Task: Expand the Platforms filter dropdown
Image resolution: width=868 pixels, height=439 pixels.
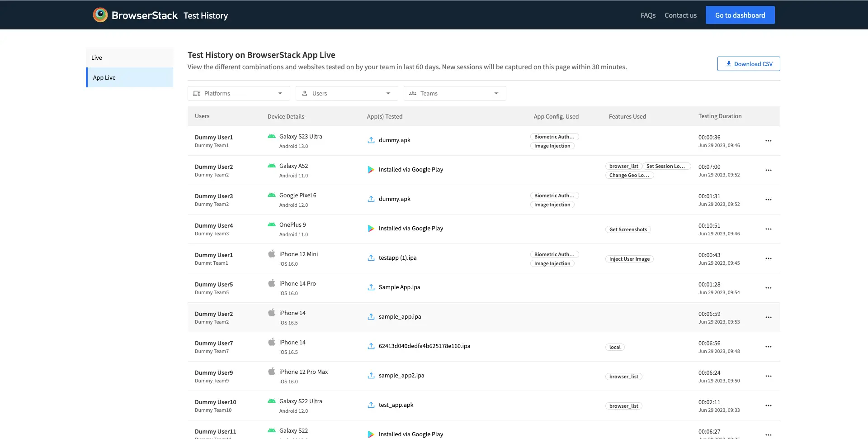Action: 239,93
